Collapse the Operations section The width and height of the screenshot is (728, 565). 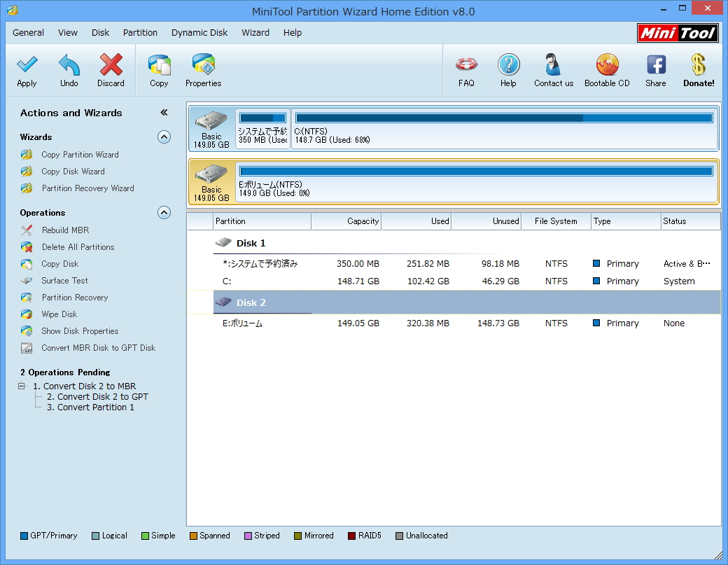[164, 213]
